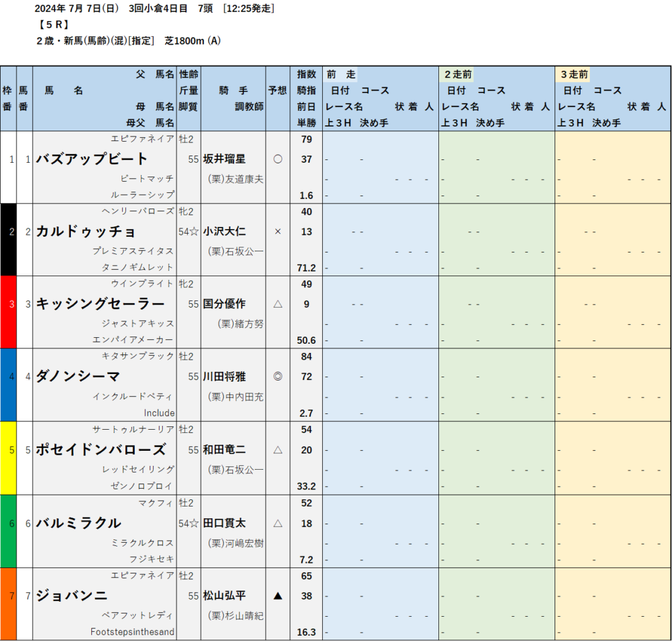This screenshot has height=641, width=672.
Task: Click the △ prediction mark for キッシングセーラー
Action: click(x=278, y=304)
